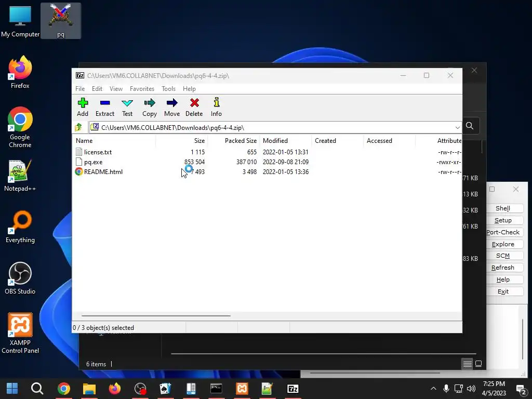
Task: Sort by the Accessed column header
Action: coord(390,140)
